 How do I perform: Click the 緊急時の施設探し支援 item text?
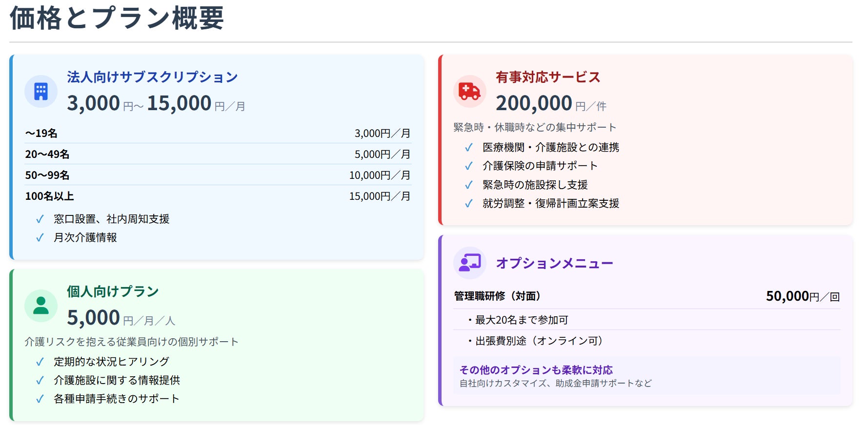535,185
